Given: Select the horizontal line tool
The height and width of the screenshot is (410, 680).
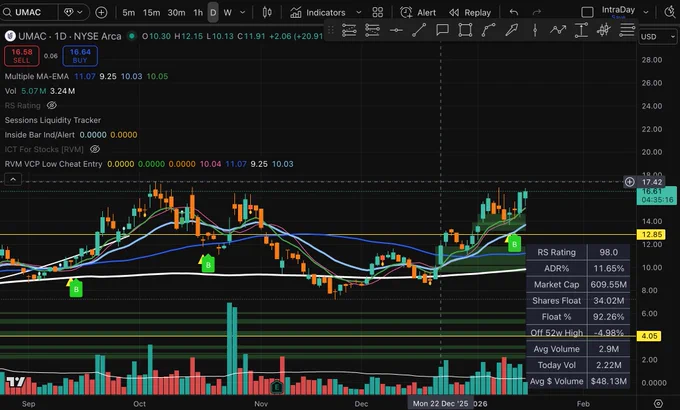Looking at the screenshot, I should pos(396,30).
